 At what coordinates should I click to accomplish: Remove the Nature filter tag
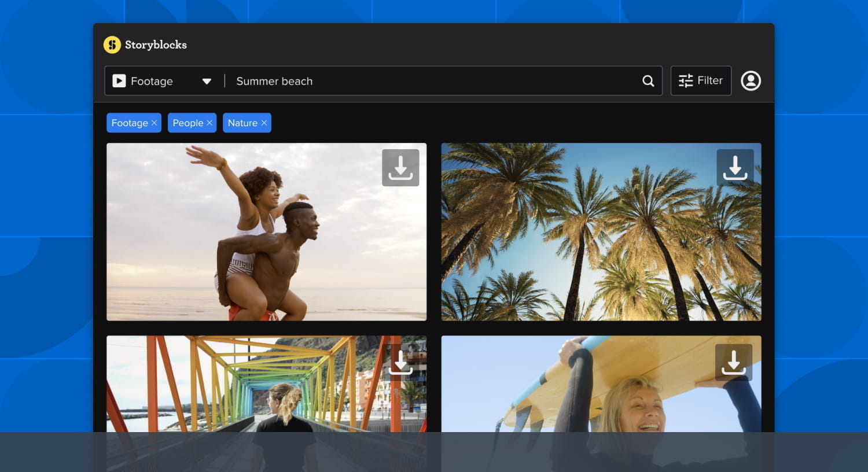(264, 123)
